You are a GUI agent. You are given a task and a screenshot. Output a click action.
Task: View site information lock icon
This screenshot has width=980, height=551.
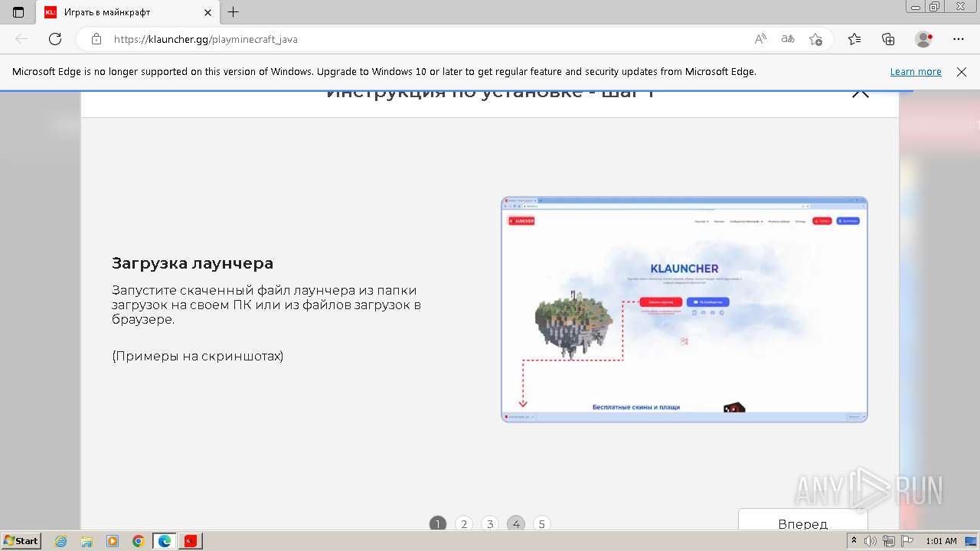coord(96,39)
